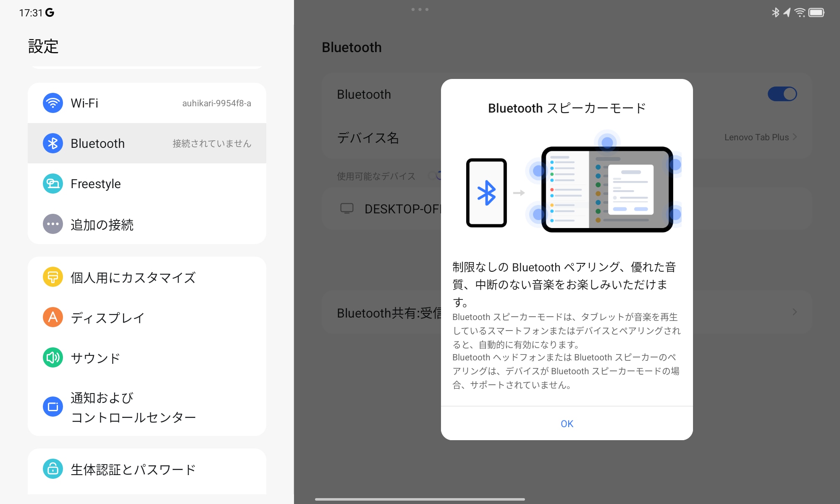Click the Bluetooth page title
Image resolution: width=840 pixels, height=504 pixels.
[352, 47]
